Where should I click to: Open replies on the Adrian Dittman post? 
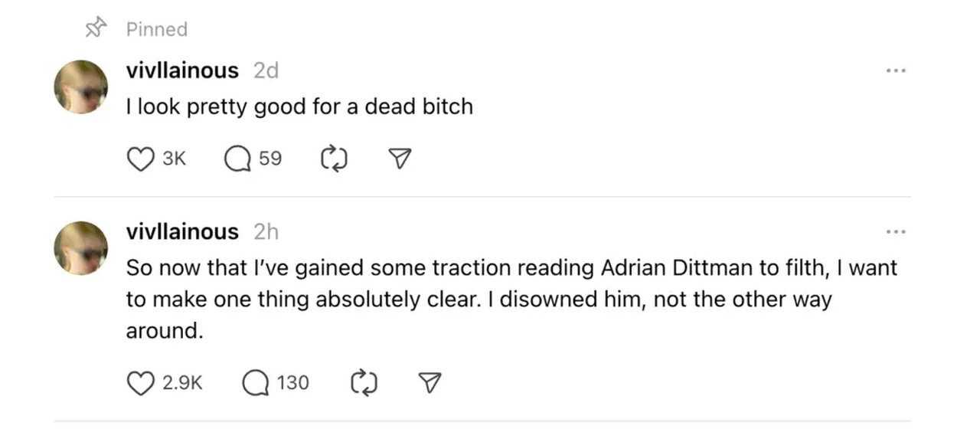255,382
